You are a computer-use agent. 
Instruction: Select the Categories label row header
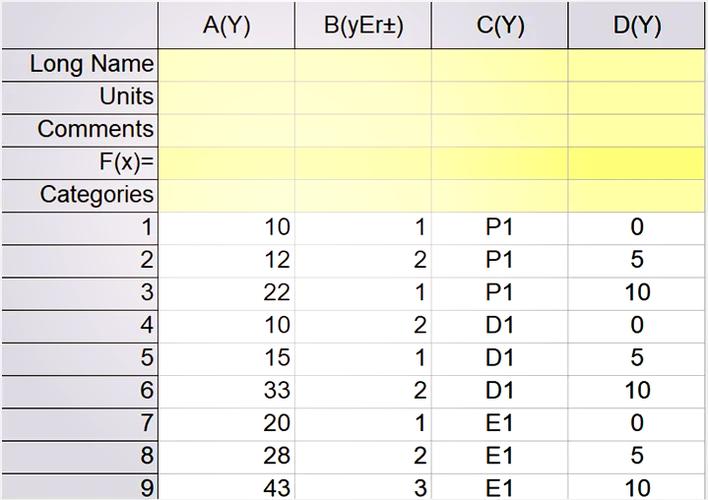coord(78,195)
